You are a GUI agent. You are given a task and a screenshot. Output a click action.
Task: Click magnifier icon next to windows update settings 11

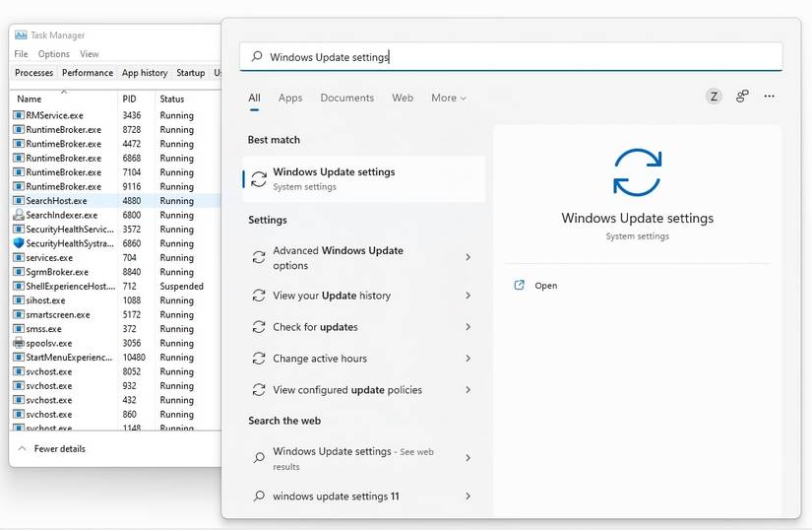click(x=259, y=496)
